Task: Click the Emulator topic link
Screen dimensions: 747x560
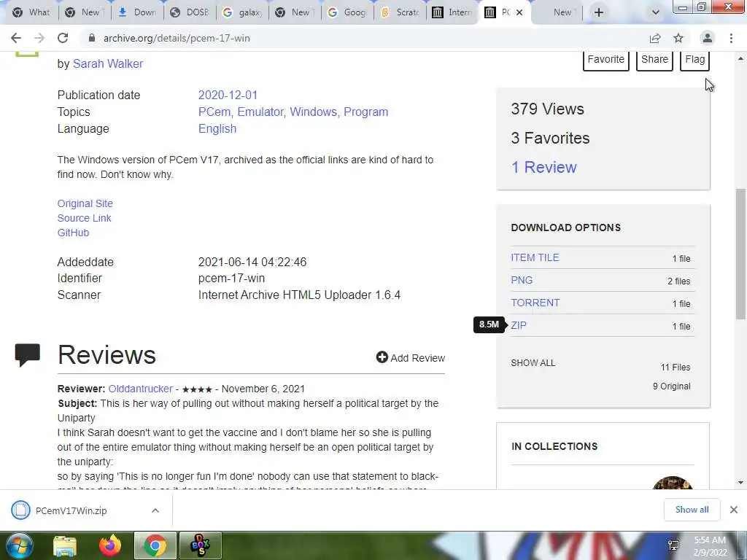Action: [x=260, y=112]
